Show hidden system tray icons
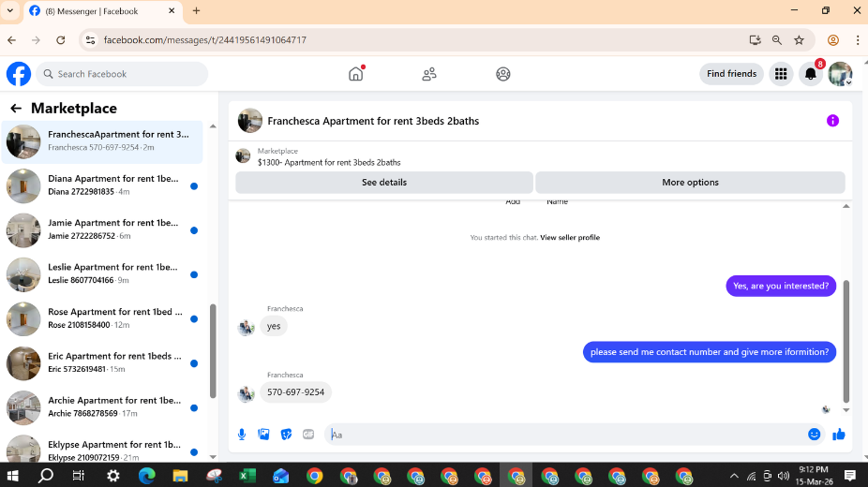 [x=734, y=476]
